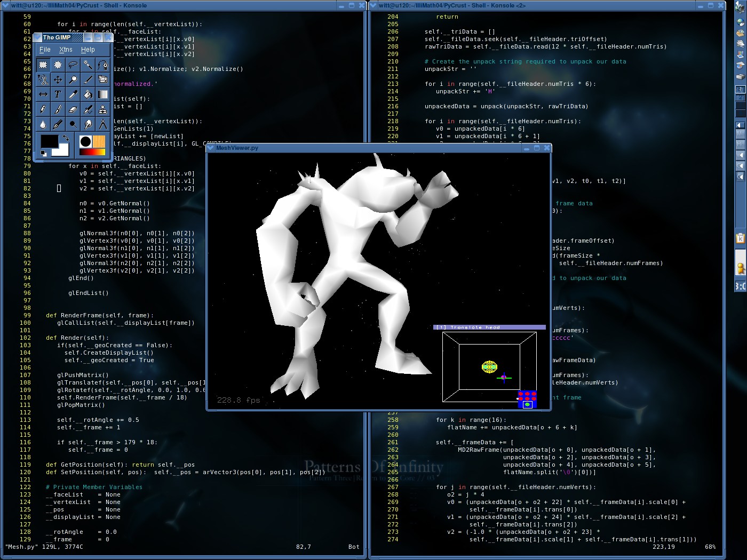Select the Move tool in GIMP toolbox

pyautogui.click(x=58, y=80)
